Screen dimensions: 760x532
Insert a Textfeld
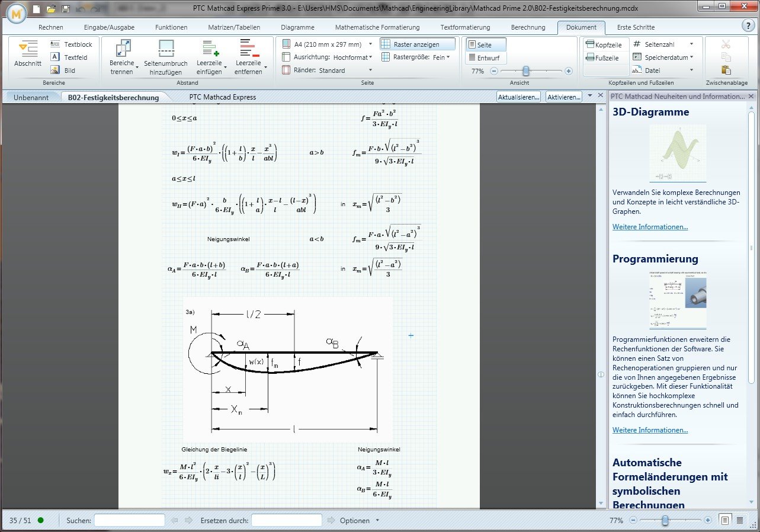click(x=69, y=57)
